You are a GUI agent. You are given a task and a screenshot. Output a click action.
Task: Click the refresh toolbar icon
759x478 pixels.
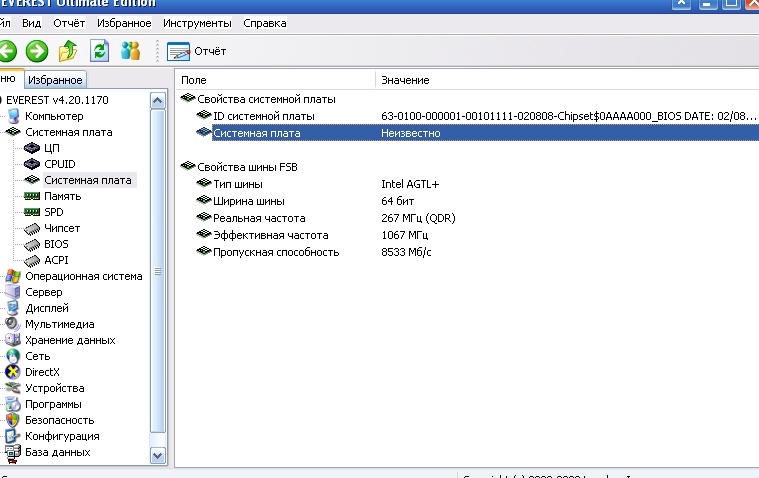pos(99,51)
